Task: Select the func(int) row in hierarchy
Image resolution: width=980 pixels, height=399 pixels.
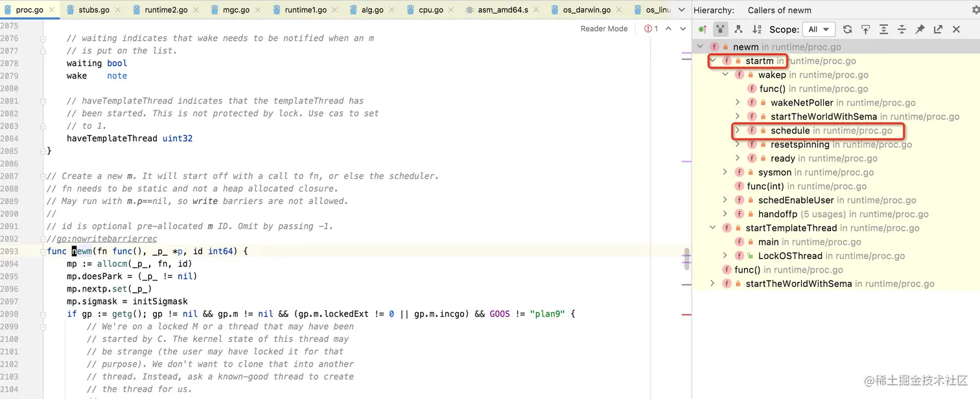Action: [x=836, y=187]
